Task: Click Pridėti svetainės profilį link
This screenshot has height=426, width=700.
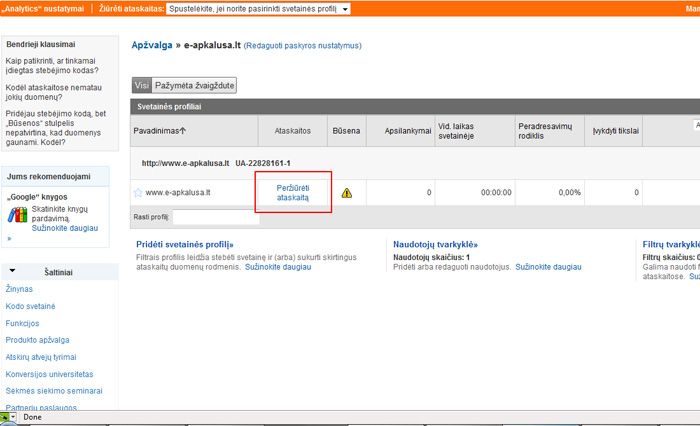Action: click(185, 244)
